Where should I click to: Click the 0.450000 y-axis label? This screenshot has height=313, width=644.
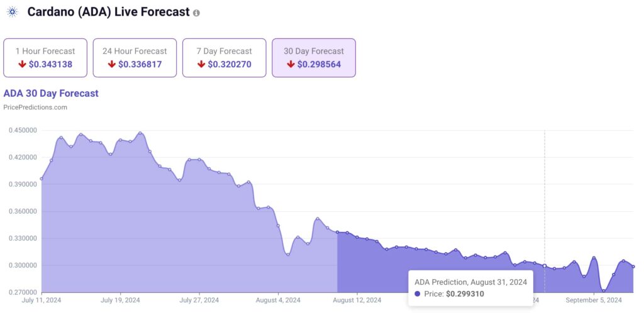(22, 131)
